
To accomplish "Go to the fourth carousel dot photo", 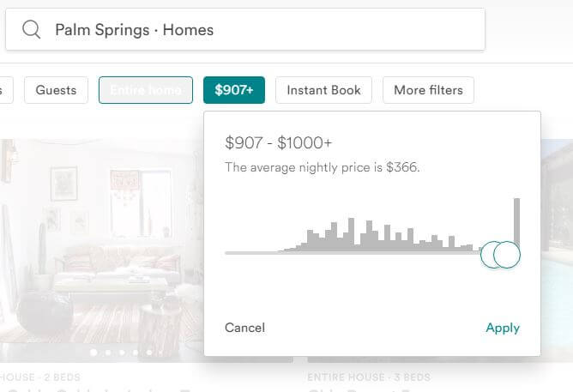I will (x=136, y=353).
